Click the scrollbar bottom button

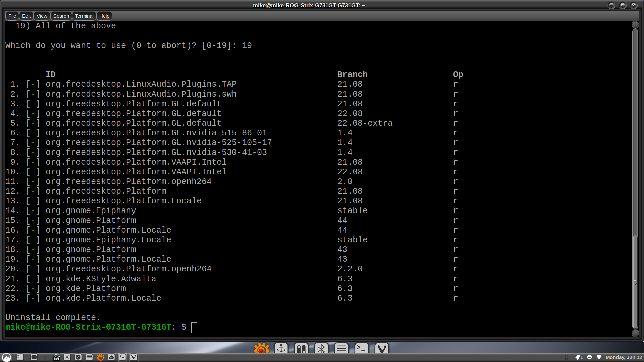coord(635,333)
